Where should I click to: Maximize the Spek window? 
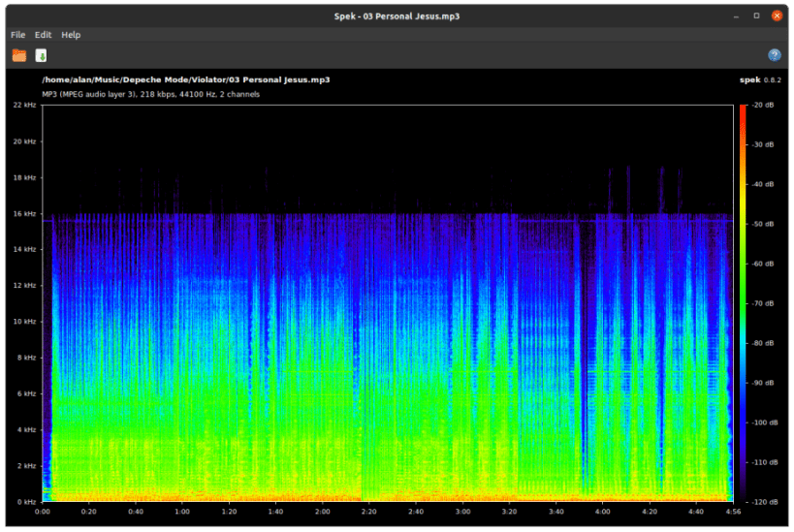tap(756, 16)
